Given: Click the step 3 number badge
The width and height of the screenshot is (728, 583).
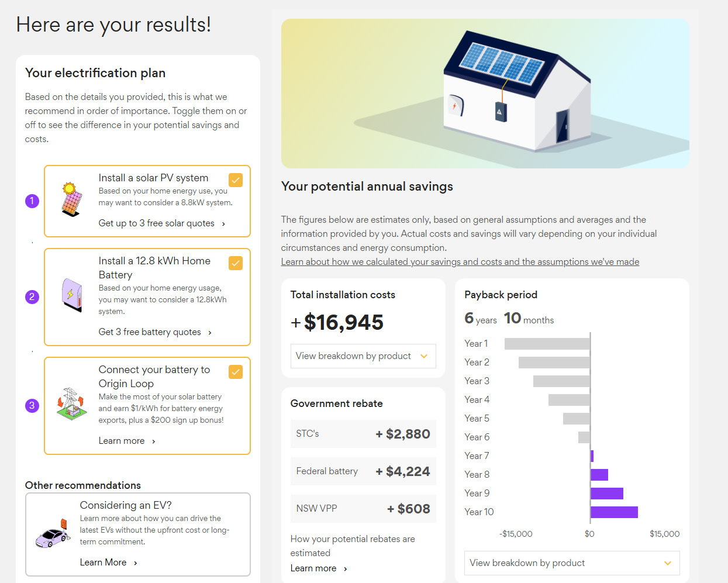Looking at the screenshot, I should pyautogui.click(x=32, y=406).
